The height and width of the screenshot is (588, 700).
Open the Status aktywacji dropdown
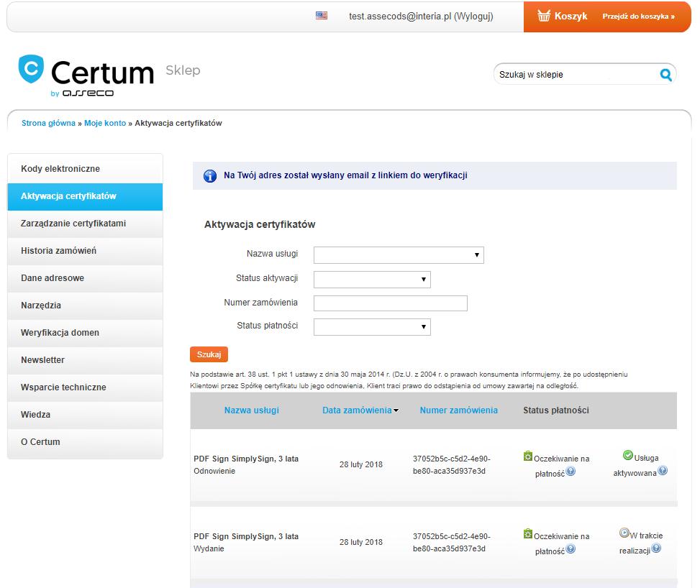point(372,280)
